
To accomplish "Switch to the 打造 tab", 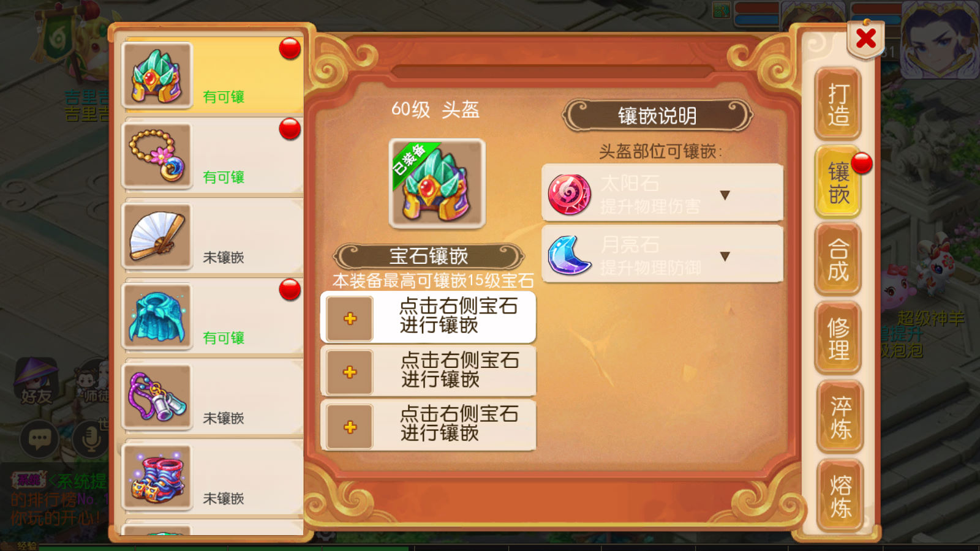I will click(839, 103).
